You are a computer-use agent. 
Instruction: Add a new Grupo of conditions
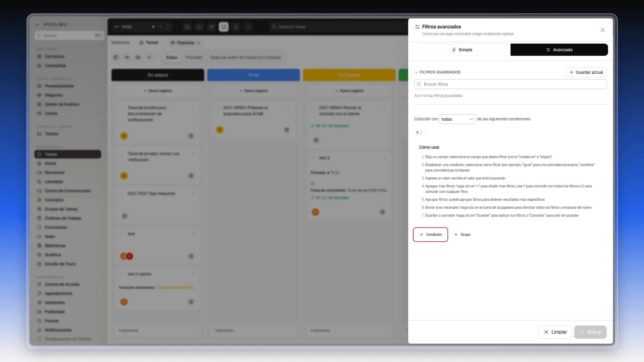[462, 235]
